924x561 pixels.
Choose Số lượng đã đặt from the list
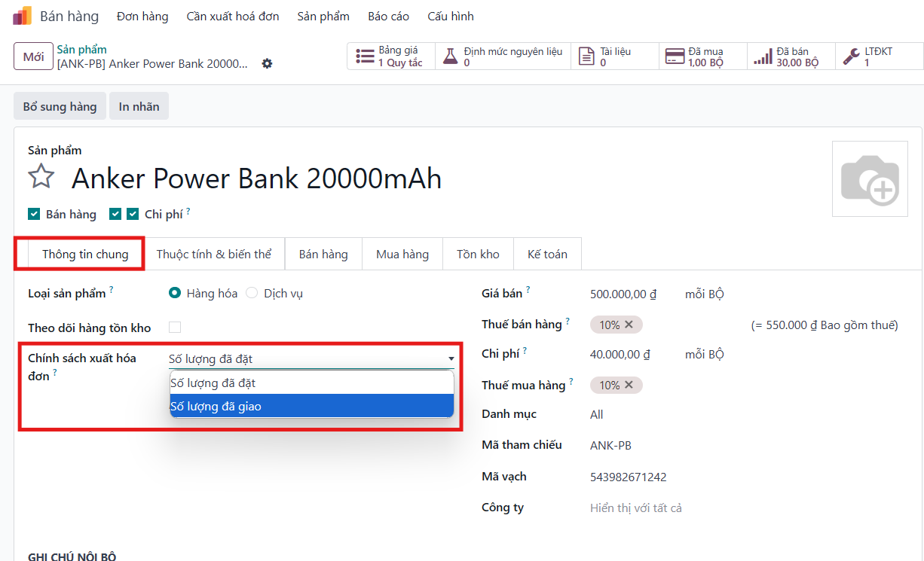[312, 383]
